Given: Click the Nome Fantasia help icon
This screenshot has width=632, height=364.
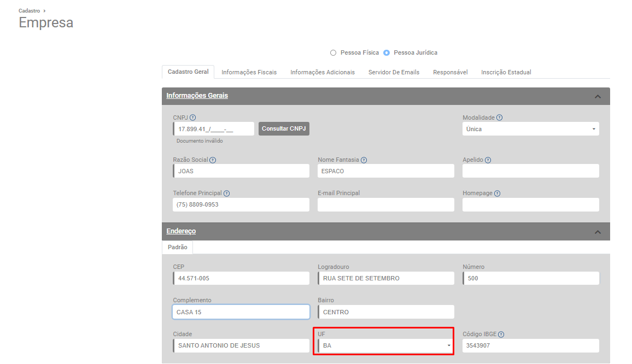Looking at the screenshot, I should pos(364,160).
